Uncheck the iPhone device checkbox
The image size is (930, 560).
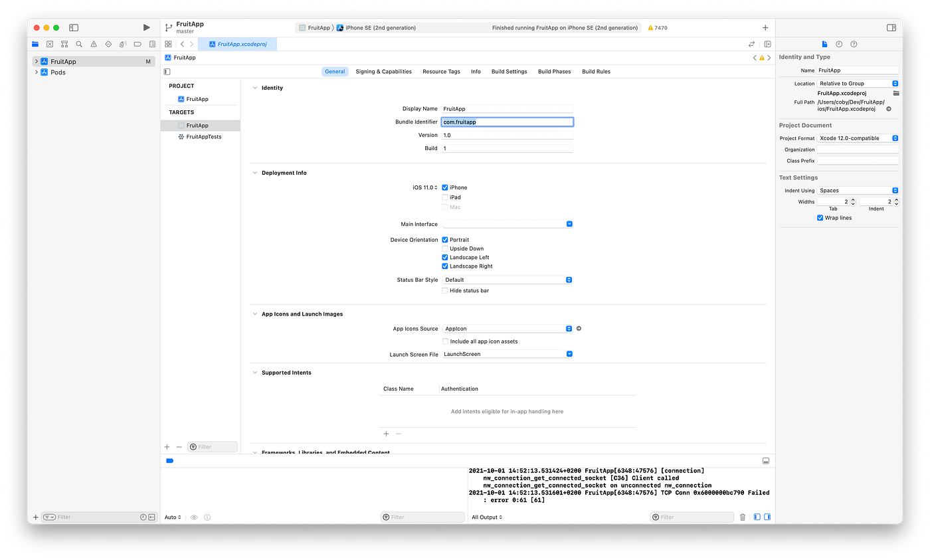(445, 187)
